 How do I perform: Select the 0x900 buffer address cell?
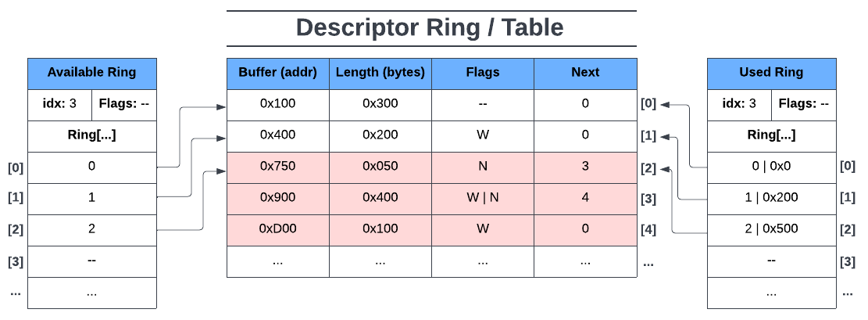pos(277,198)
